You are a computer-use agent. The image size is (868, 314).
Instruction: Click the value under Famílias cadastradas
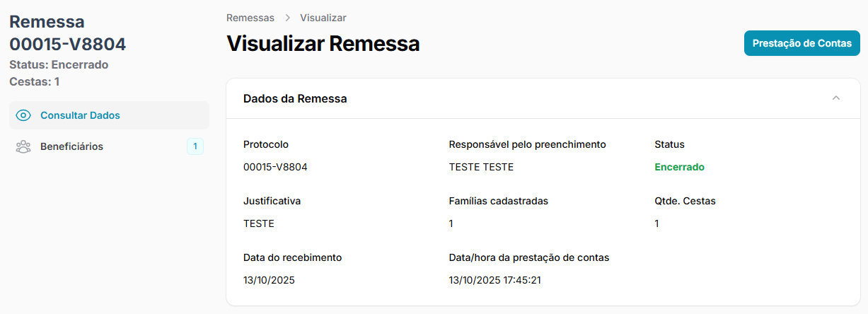coord(451,224)
